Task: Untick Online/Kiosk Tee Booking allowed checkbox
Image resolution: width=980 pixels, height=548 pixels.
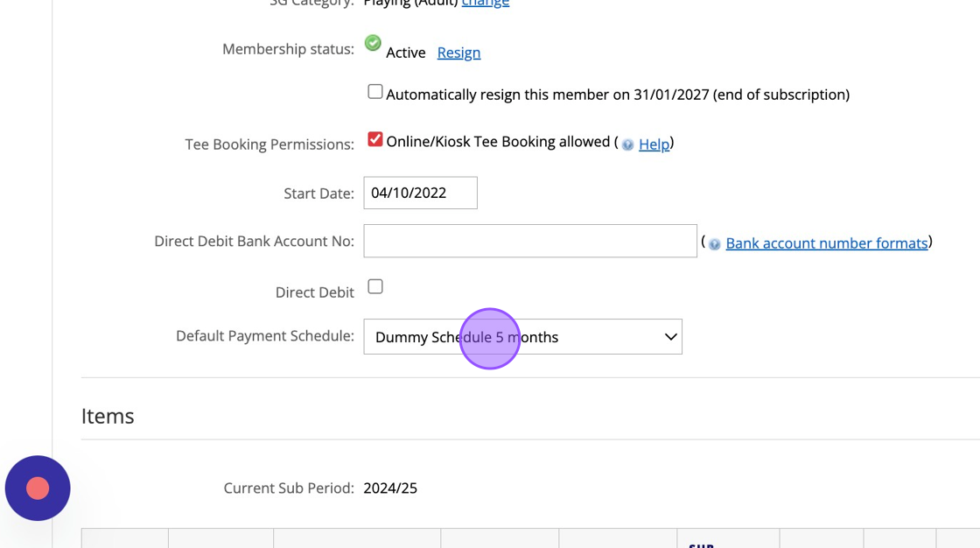Action: tap(375, 139)
